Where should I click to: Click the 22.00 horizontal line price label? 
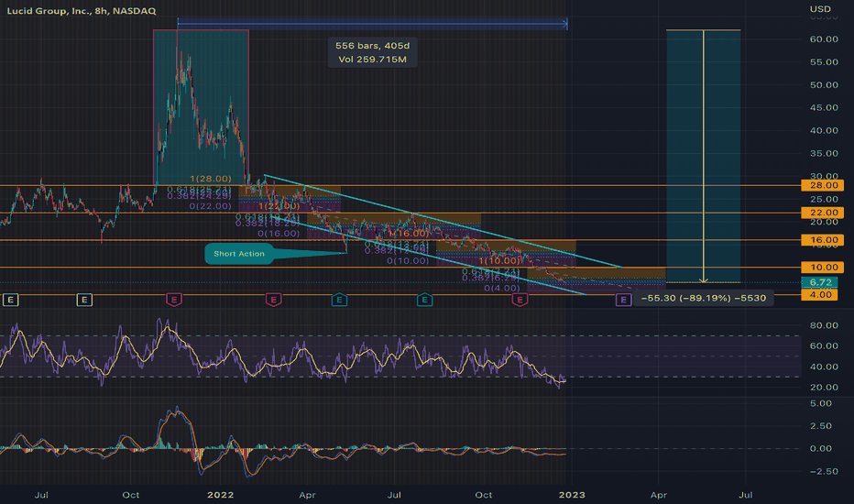823,213
